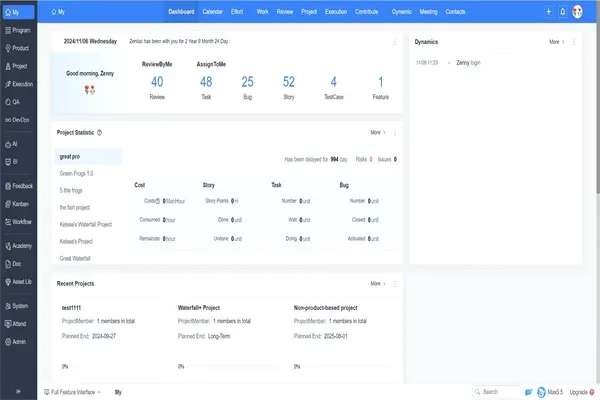Open the user avatar menu
600x400 pixels.
[x=578, y=12]
